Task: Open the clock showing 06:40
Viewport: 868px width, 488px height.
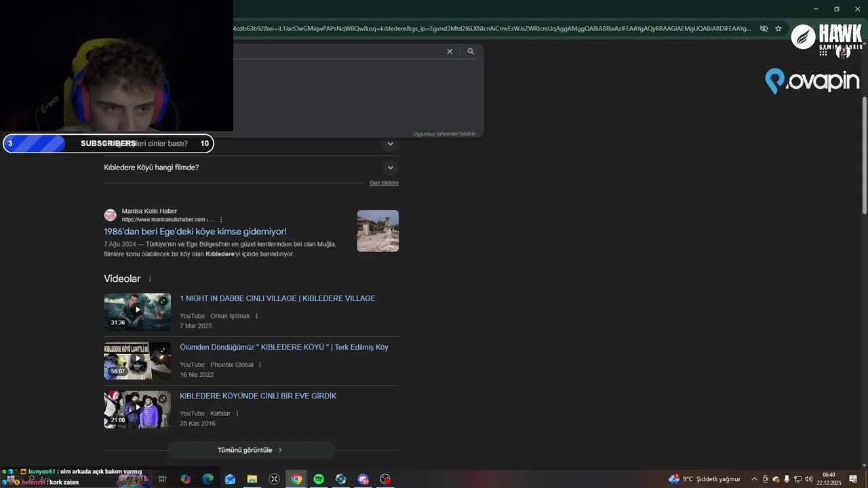Action: coord(829,479)
